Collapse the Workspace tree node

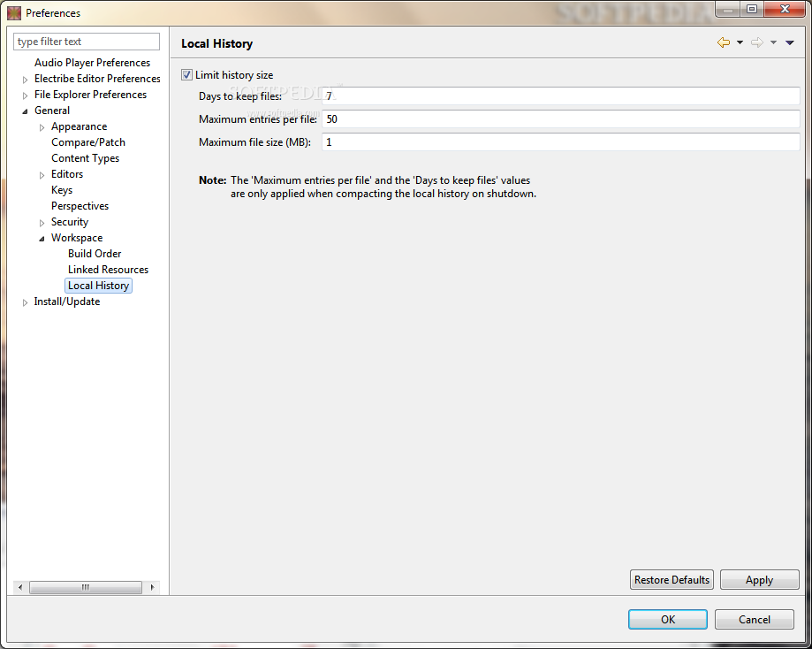[42, 239]
